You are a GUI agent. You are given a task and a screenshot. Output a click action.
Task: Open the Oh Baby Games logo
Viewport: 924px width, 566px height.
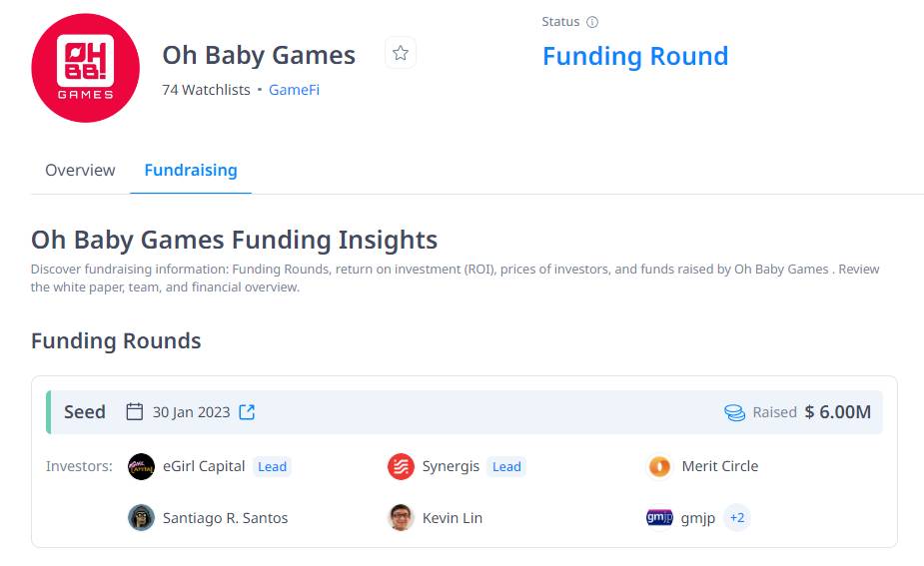tap(86, 68)
